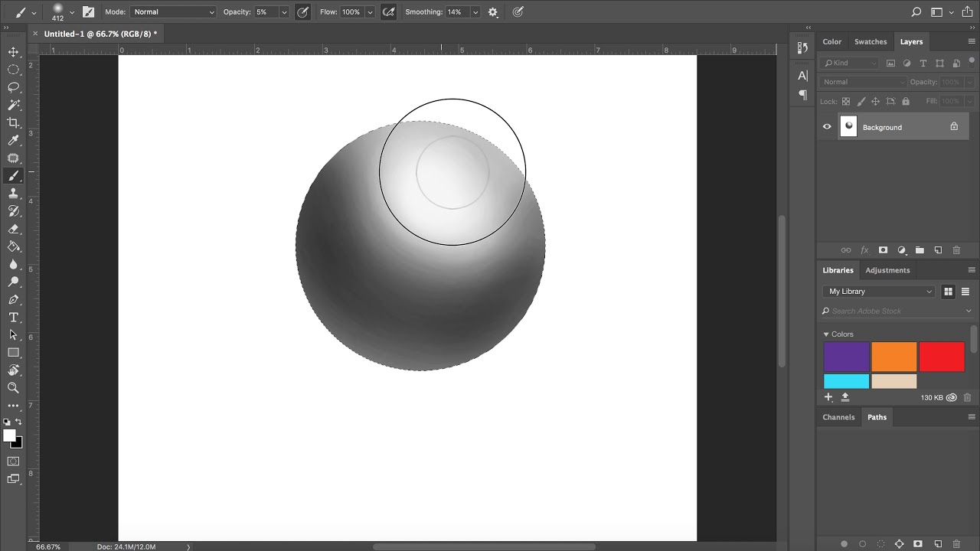Select the Eyedropper tool

coord(13,141)
